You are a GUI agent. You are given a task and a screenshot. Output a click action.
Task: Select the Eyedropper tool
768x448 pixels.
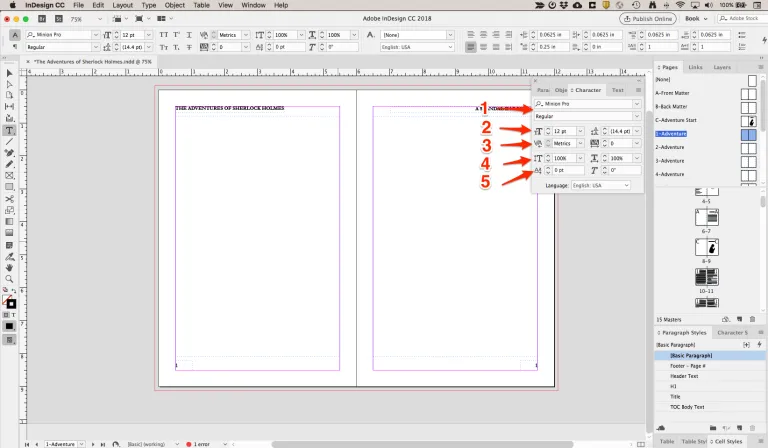[9, 257]
